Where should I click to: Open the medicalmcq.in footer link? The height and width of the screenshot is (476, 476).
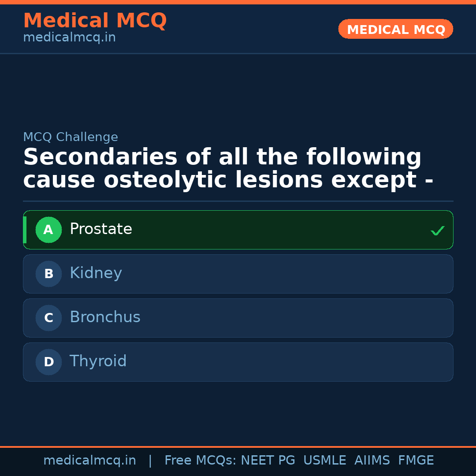(90, 460)
